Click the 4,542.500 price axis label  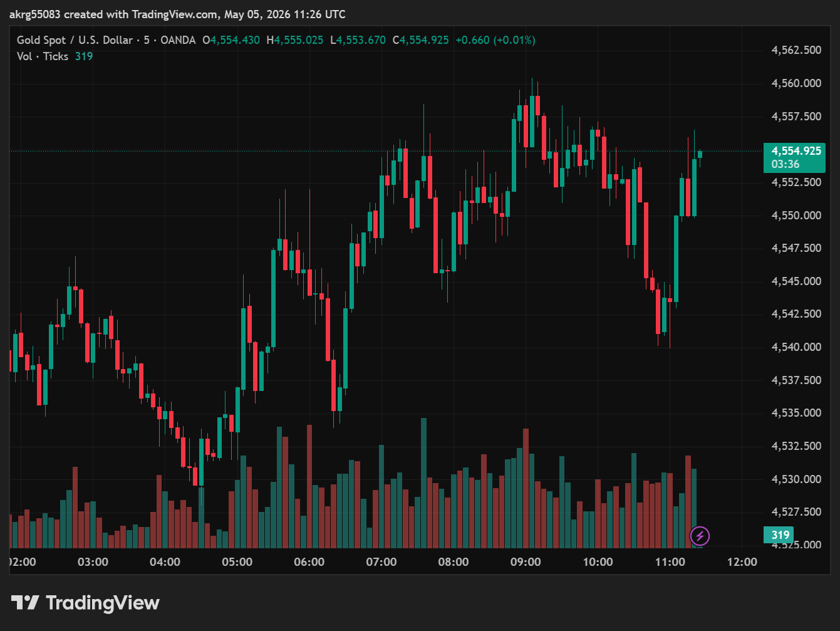tap(796, 314)
